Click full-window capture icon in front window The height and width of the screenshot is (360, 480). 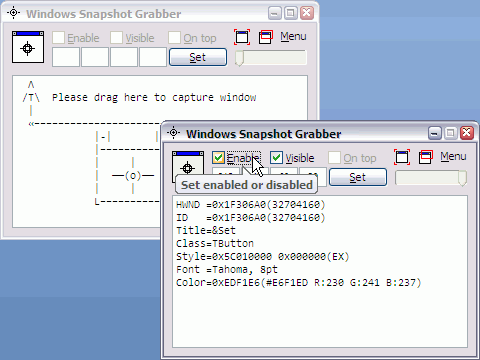(x=402, y=157)
